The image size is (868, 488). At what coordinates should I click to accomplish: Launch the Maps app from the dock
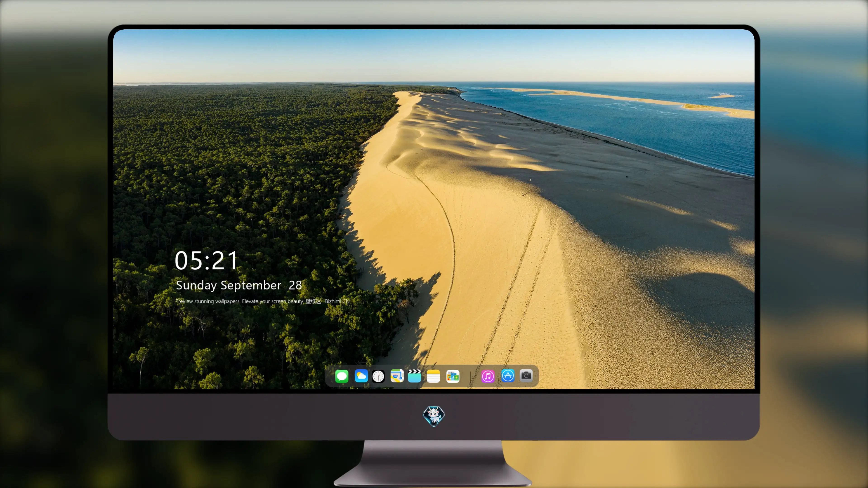click(x=397, y=376)
